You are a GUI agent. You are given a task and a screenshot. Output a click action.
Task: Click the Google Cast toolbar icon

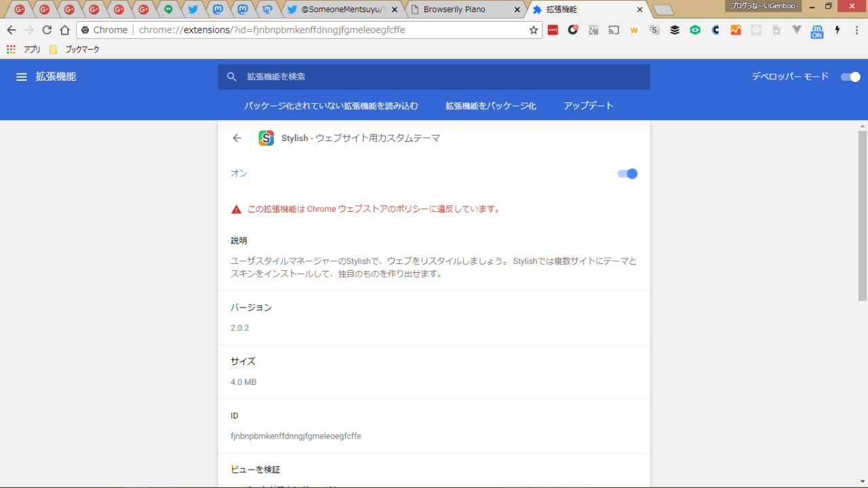click(x=614, y=30)
